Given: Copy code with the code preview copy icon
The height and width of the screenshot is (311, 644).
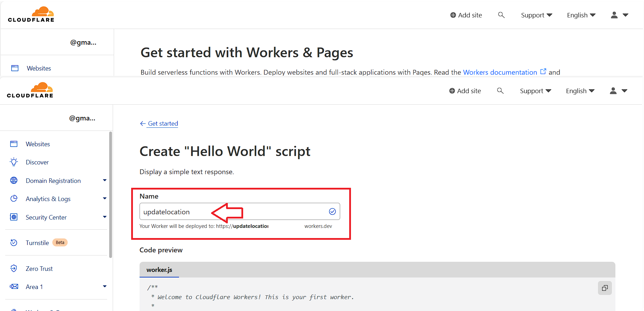Looking at the screenshot, I should (605, 288).
